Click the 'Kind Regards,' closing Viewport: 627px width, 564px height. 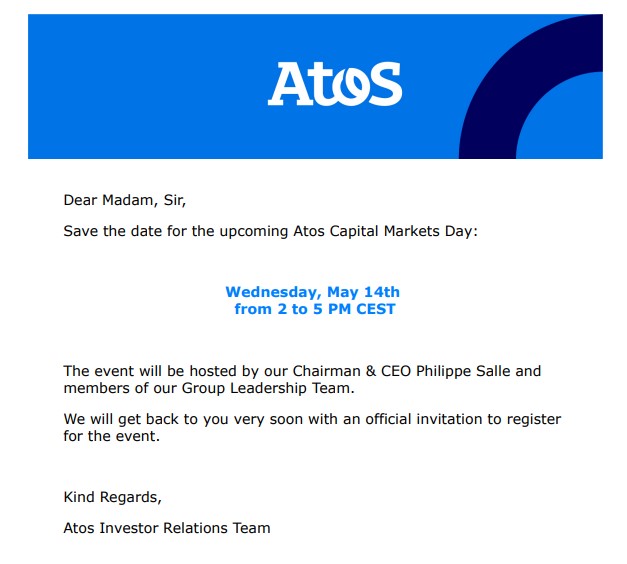(x=112, y=497)
